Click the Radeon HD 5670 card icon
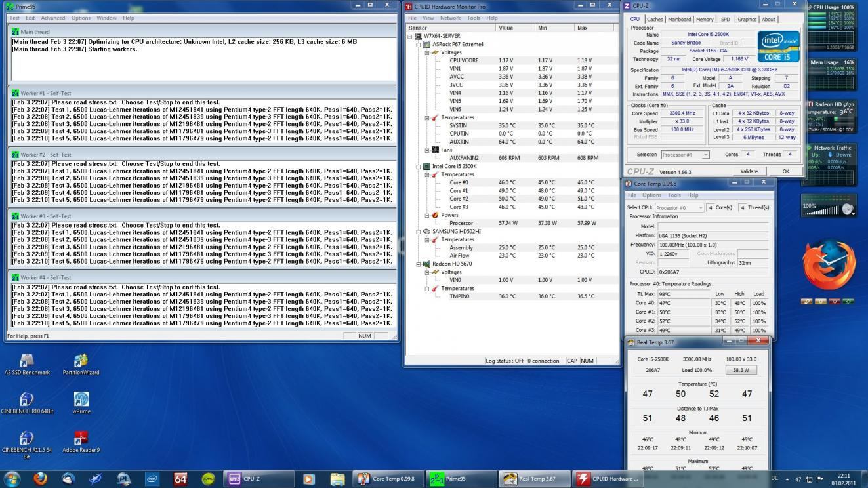 (426, 264)
